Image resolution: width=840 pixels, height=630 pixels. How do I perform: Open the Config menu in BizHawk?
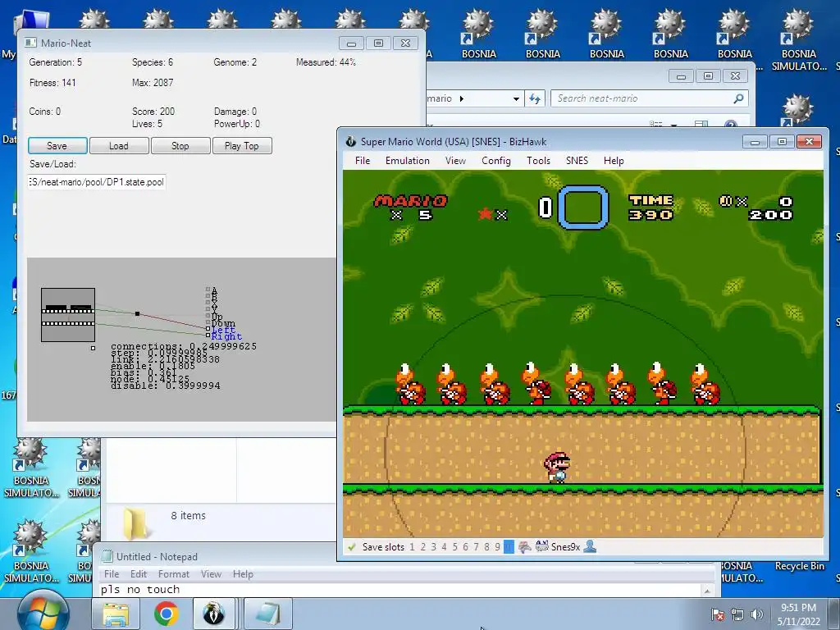(x=496, y=161)
